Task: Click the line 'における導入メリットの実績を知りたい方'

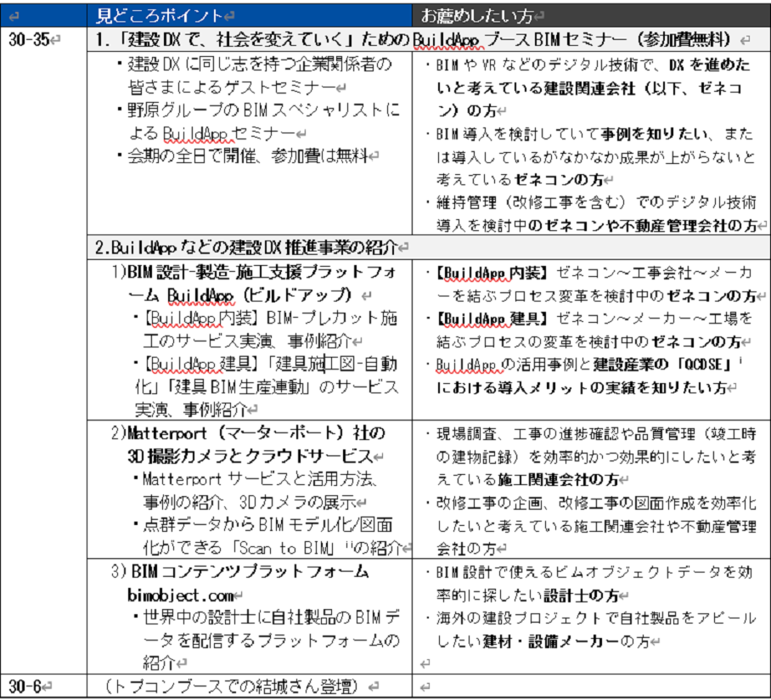Action: pos(582,387)
